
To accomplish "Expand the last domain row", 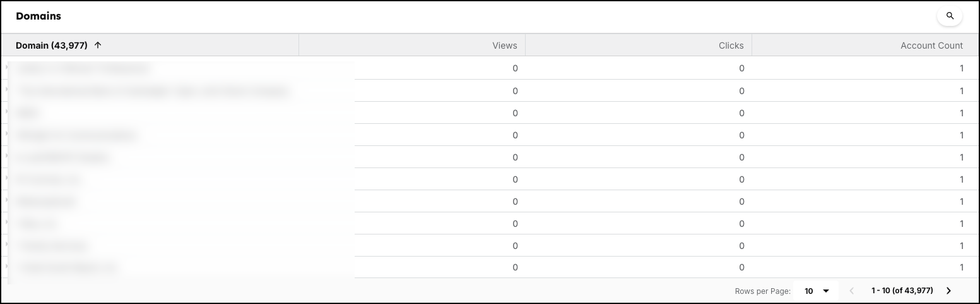I will click(x=7, y=266).
